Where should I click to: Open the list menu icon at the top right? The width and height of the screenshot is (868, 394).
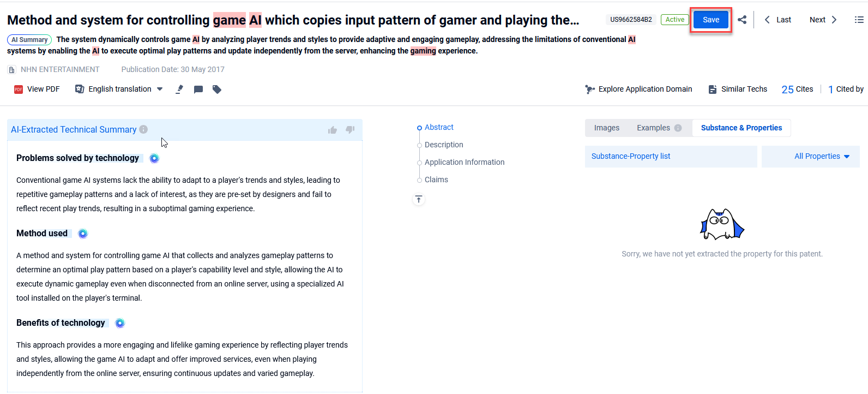click(859, 20)
